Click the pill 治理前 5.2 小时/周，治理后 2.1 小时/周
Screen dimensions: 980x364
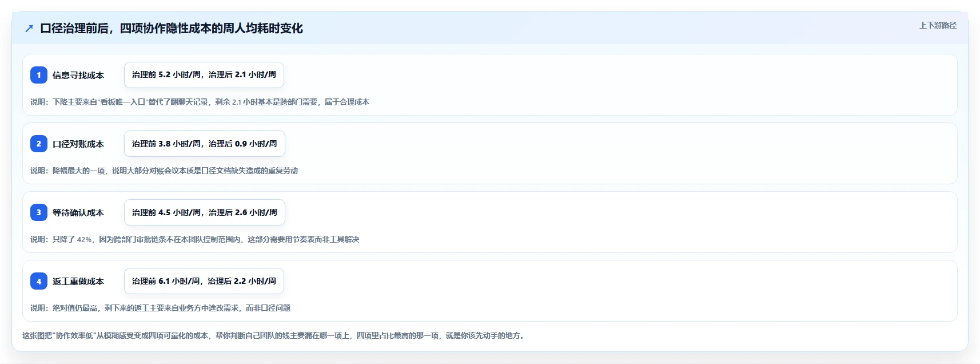pos(204,75)
